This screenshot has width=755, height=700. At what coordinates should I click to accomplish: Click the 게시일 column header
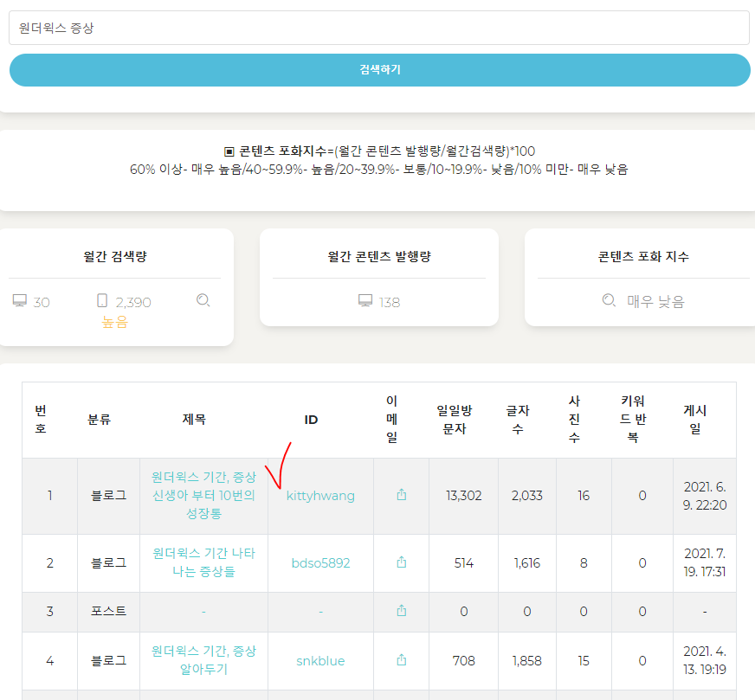694,420
